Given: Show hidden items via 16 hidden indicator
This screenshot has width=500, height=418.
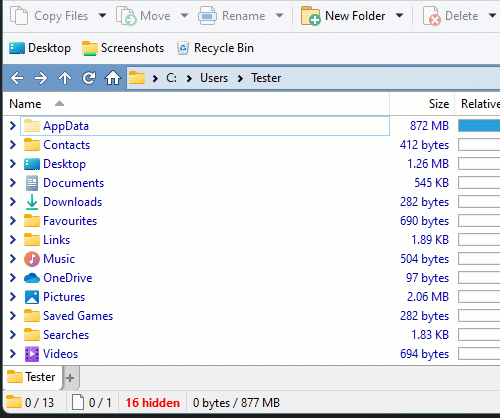Looking at the screenshot, I should point(153,403).
